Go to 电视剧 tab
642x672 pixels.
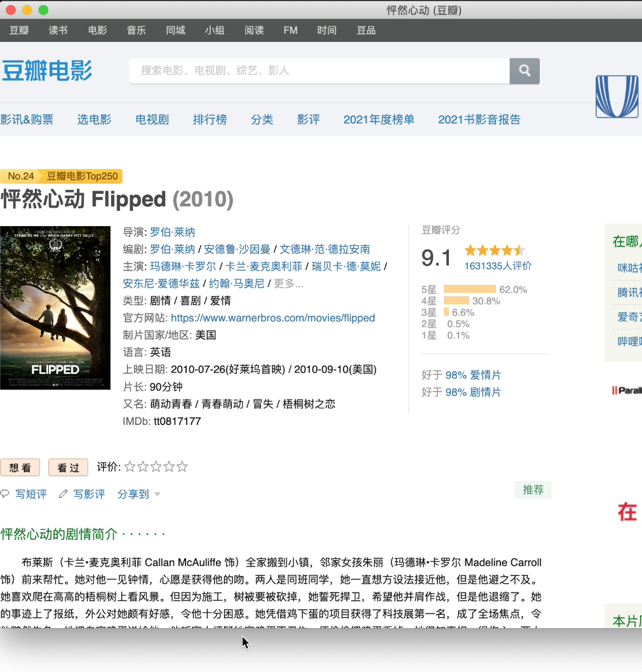coord(152,119)
